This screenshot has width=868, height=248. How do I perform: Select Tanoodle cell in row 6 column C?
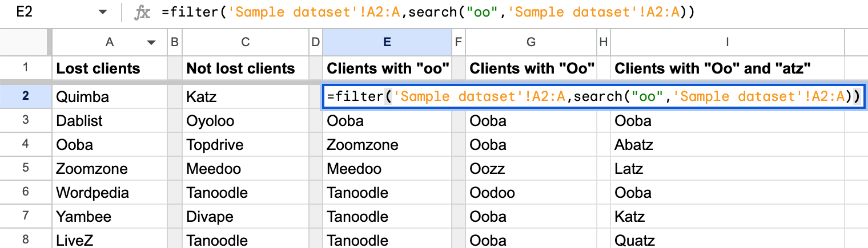tap(245, 192)
